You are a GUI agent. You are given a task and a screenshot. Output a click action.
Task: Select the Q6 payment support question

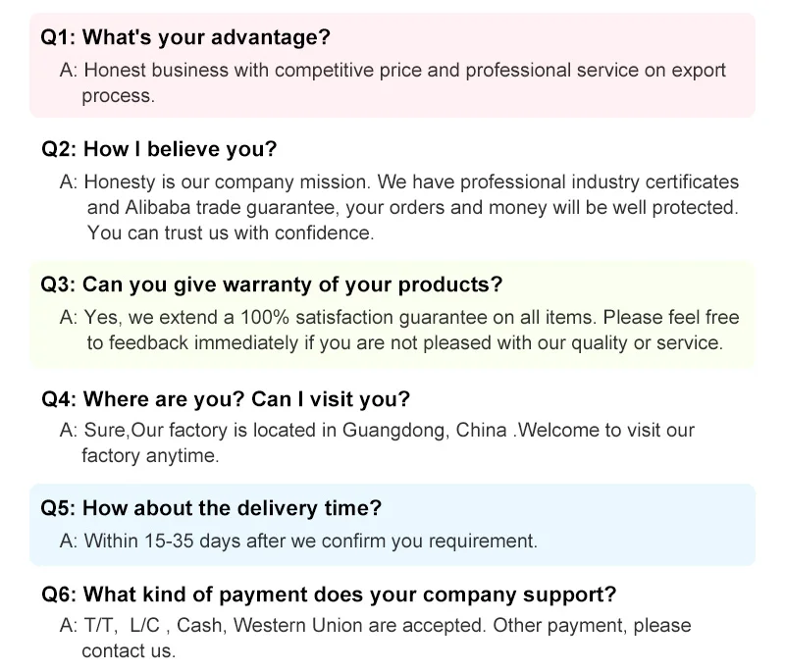click(329, 594)
